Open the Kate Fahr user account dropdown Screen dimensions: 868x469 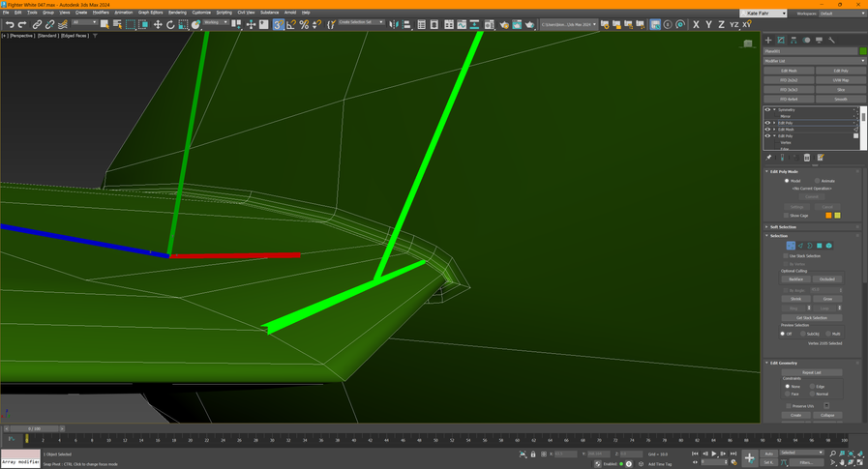763,14
